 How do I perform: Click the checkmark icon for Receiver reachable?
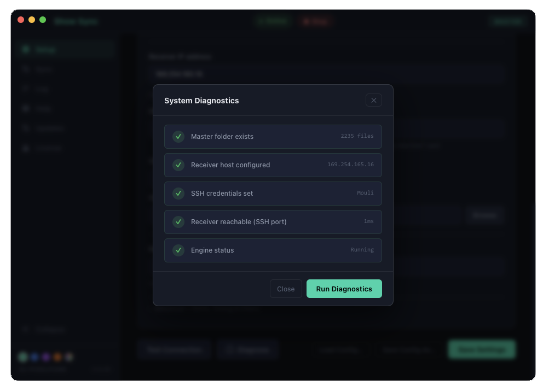click(178, 222)
